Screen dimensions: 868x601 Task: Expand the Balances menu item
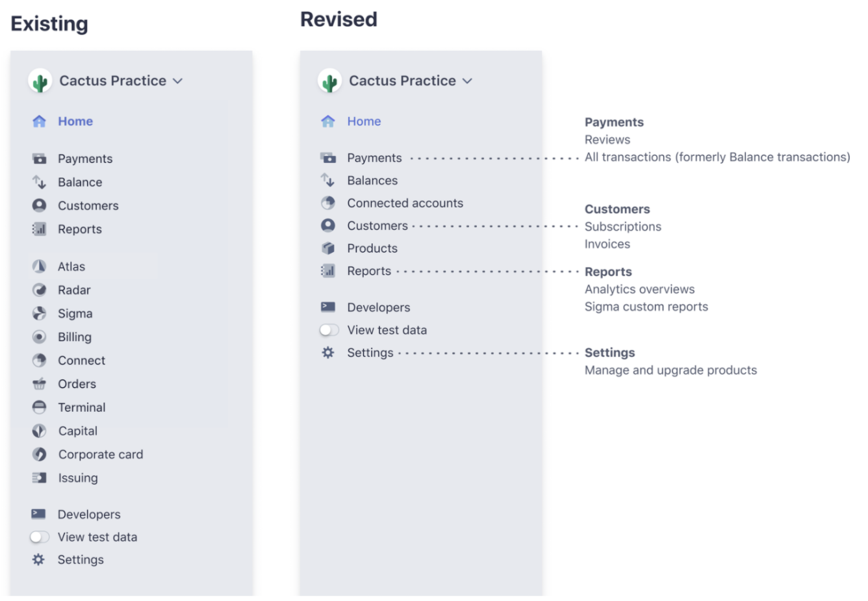pos(372,180)
